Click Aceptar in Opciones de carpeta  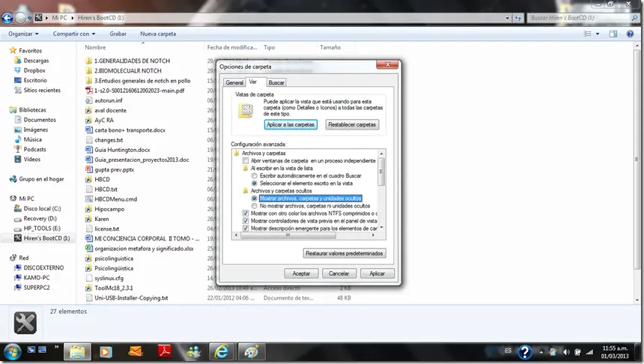[x=301, y=273]
